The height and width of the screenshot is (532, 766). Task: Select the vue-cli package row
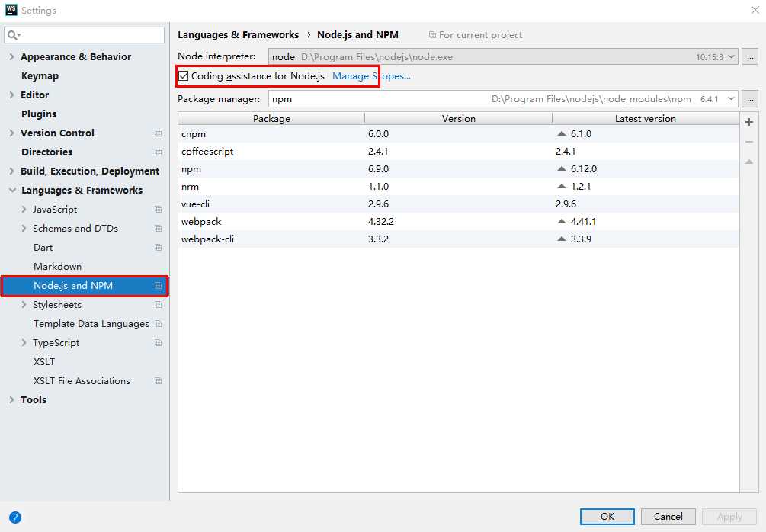coord(458,204)
